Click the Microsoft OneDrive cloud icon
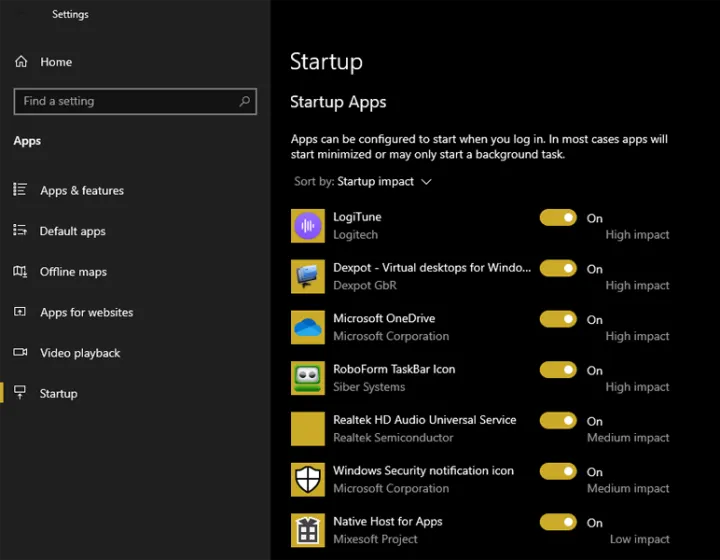 pyautogui.click(x=308, y=327)
